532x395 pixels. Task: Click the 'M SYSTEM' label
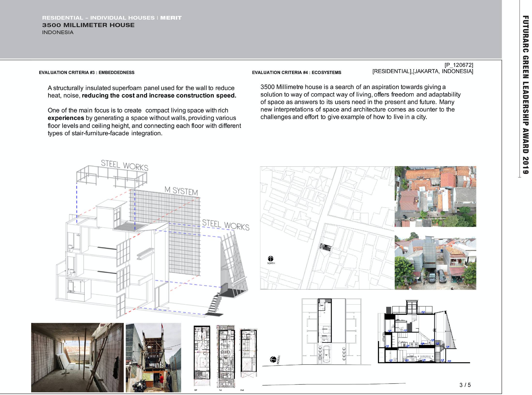pyautogui.click(x=181, y=191)
